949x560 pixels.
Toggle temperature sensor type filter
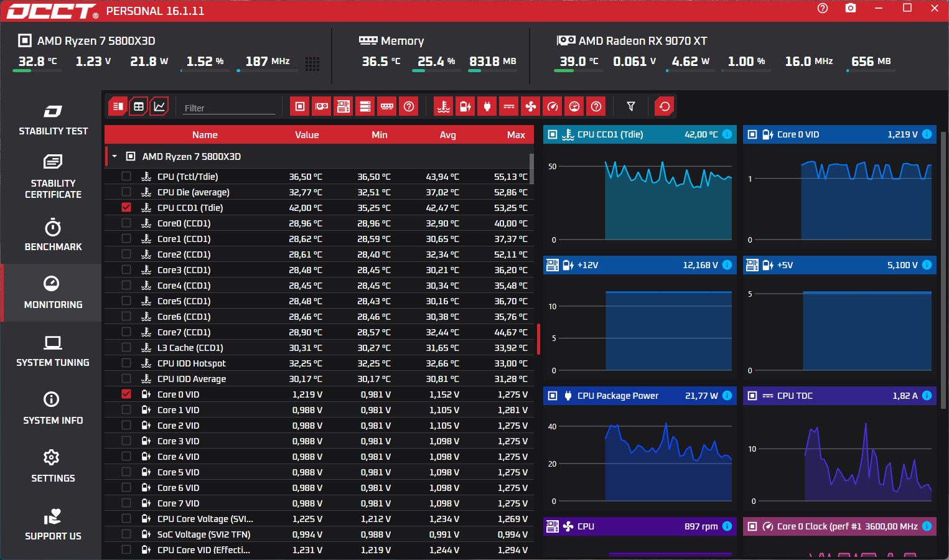[x=444, y=106]
